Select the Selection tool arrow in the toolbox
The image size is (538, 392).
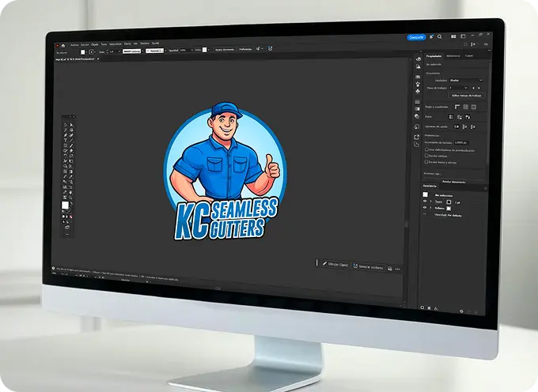pyautogui.click(x=65, y=125)
